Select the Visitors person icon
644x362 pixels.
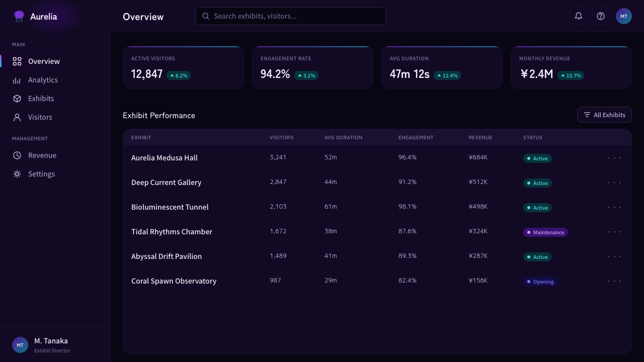click(17, 117)
